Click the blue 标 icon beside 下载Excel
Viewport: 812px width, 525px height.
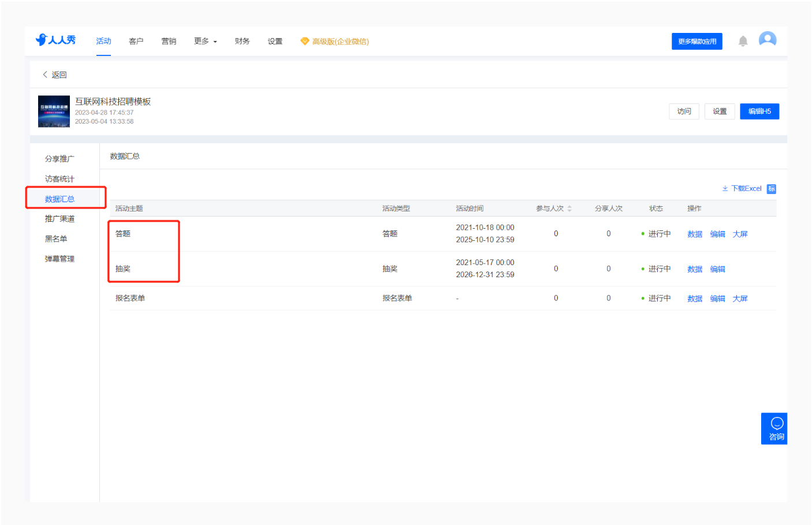point(771,189)
